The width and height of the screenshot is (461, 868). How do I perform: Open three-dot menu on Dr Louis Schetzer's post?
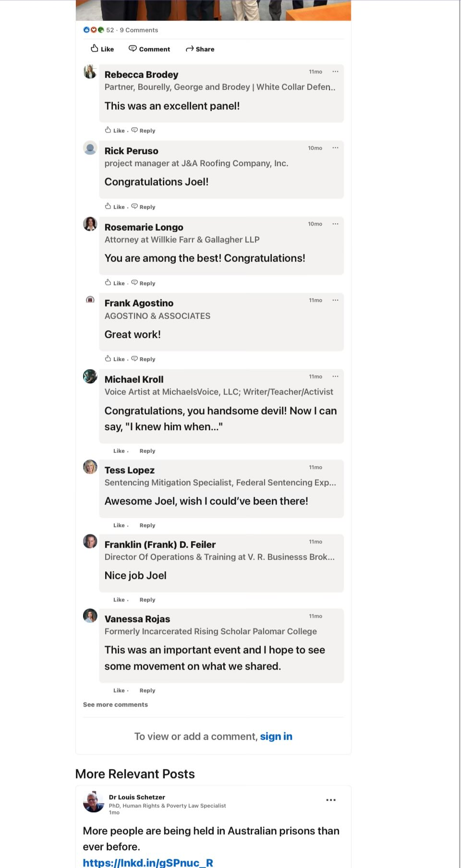pyautogui.click(x=331, y=800)
